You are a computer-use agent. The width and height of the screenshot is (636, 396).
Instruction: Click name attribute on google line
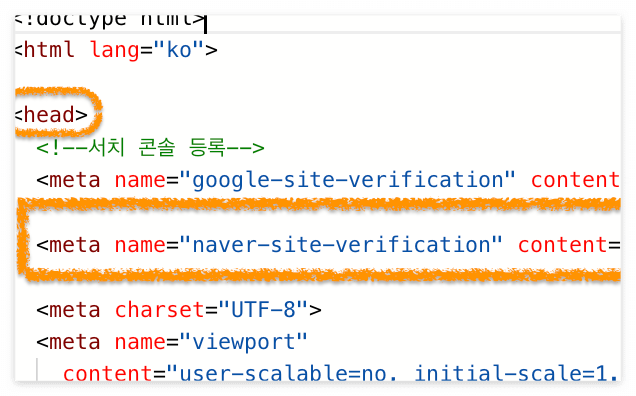tap(140, 180)
